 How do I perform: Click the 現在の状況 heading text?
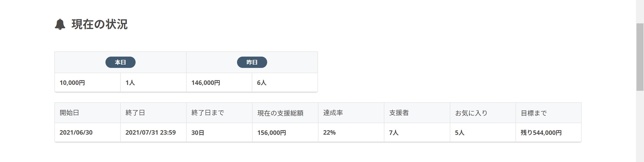pos(100,24)
